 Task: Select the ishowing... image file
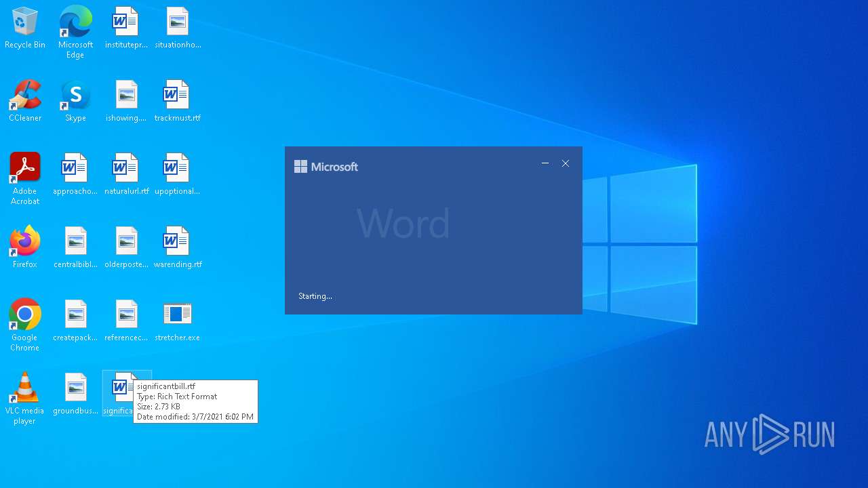(x=126, y=101)
